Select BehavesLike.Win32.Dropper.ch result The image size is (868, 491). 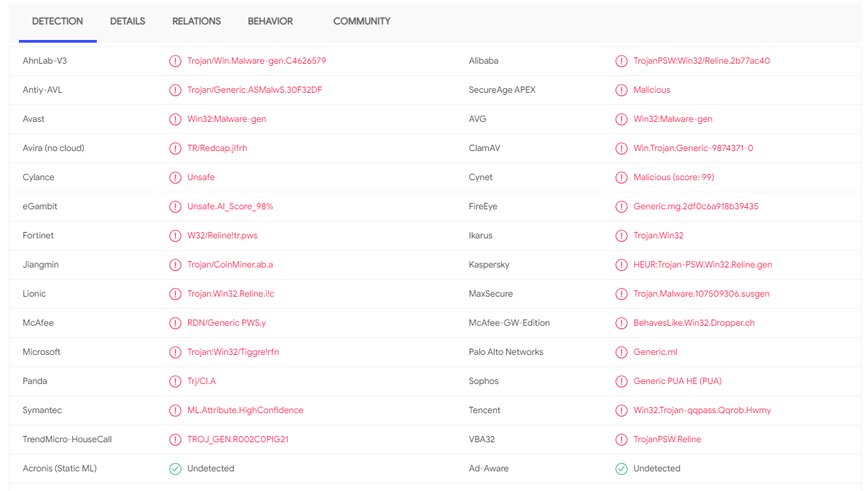coord(694,323)
